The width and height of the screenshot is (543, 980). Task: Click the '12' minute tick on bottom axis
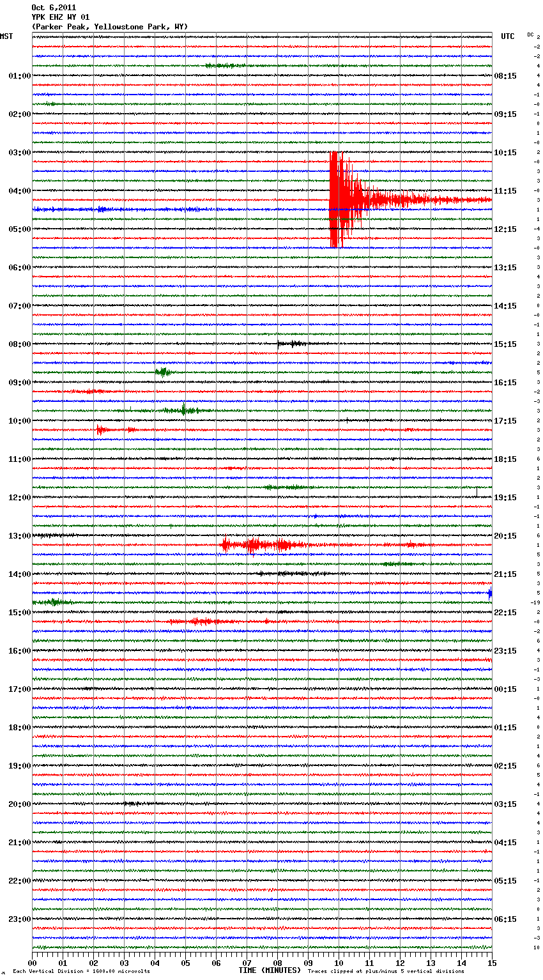tap(401, 963)
